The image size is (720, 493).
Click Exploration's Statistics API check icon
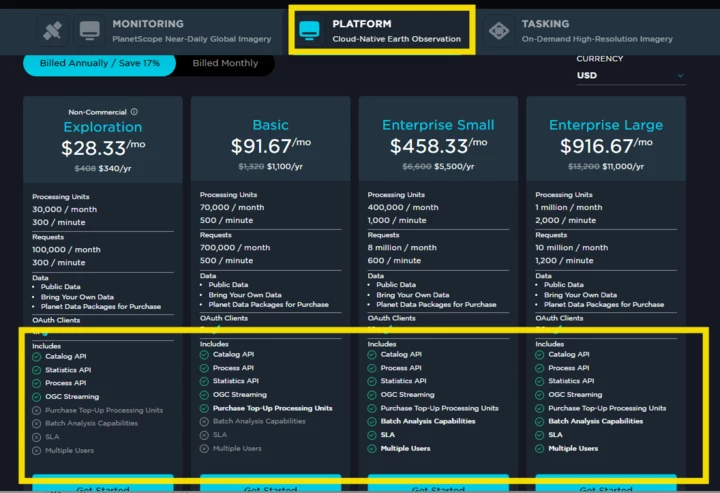(x=37, y=370)
